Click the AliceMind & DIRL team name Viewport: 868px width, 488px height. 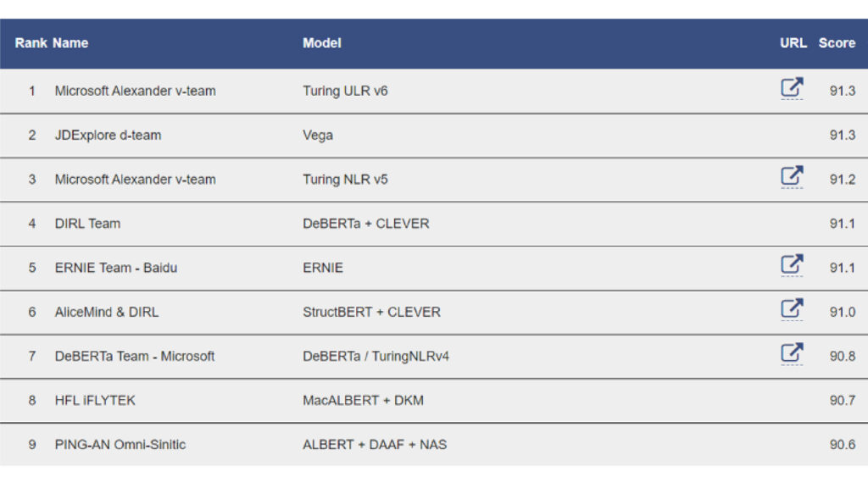(x=107, y=312)
